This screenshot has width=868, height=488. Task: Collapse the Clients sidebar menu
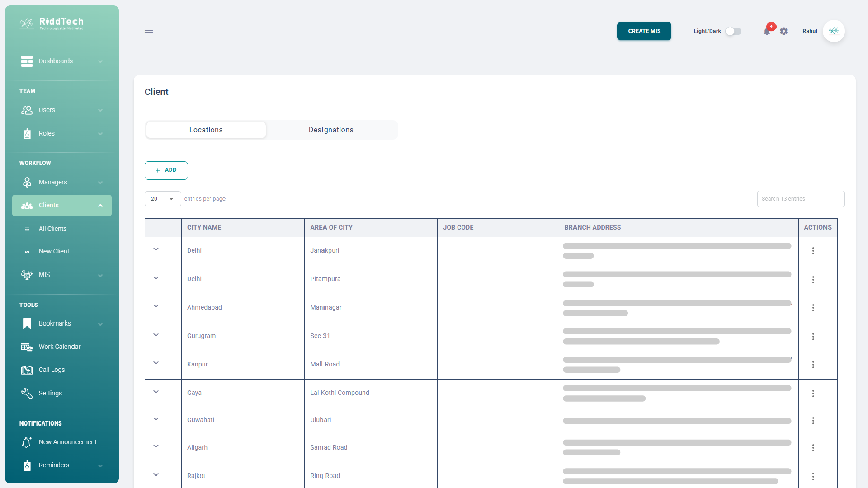pos(62,206)
